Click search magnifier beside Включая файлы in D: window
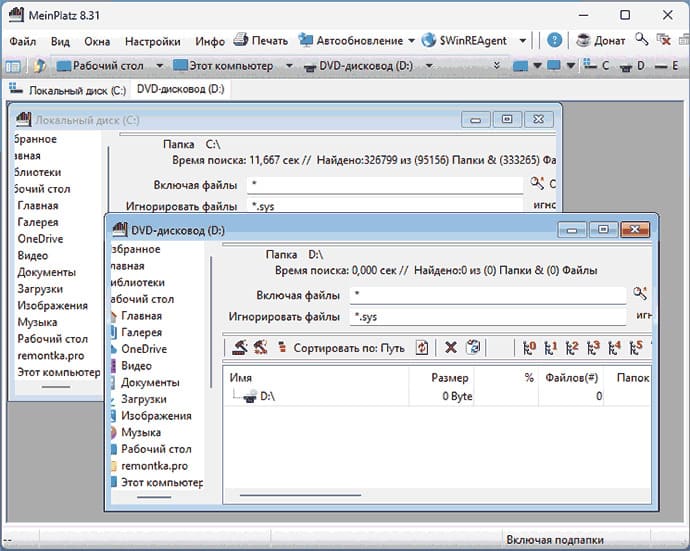The image size is (690, 551). pos(640,294)
